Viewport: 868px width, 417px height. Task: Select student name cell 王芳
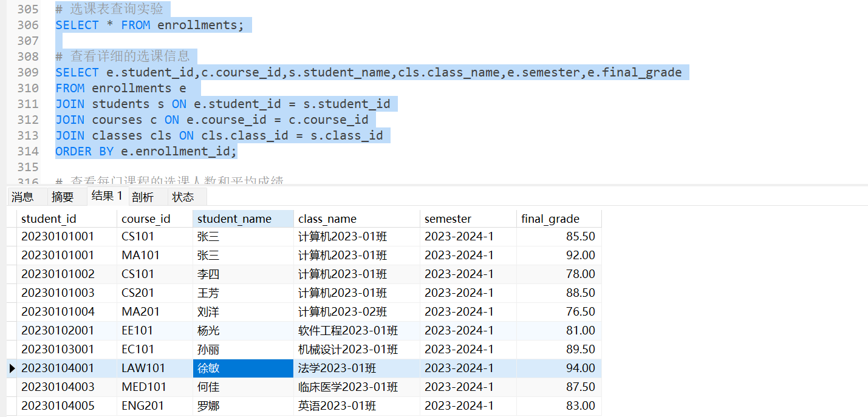[x=243, y=293]
